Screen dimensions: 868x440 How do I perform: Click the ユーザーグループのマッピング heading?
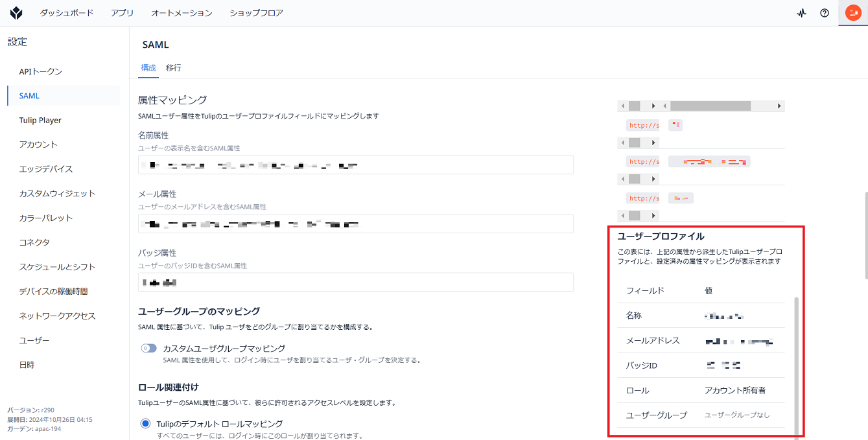click(199, 312)
